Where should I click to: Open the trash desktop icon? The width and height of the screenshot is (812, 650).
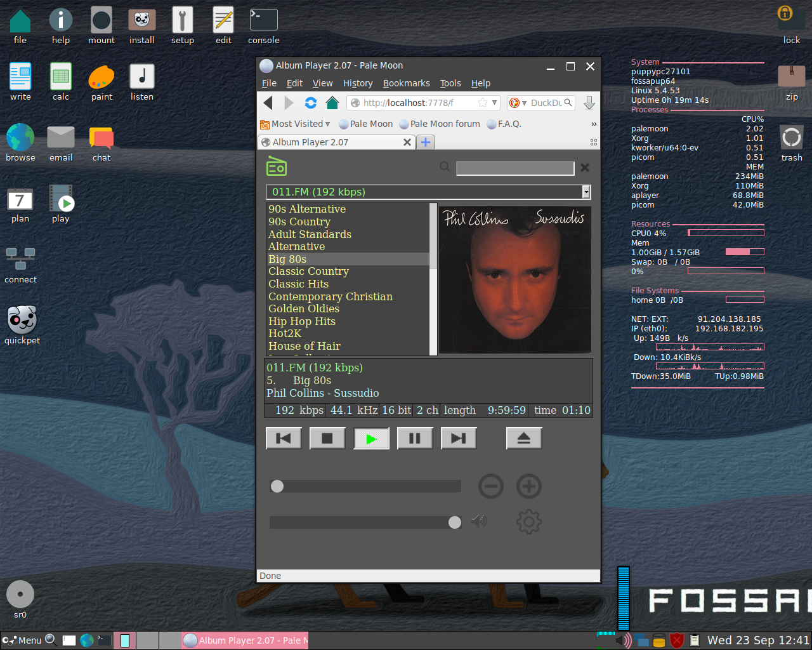(x=792, y=143)
